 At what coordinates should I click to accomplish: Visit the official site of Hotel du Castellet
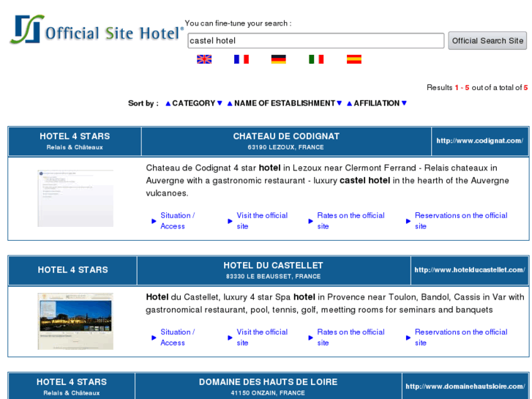point(262,338)
